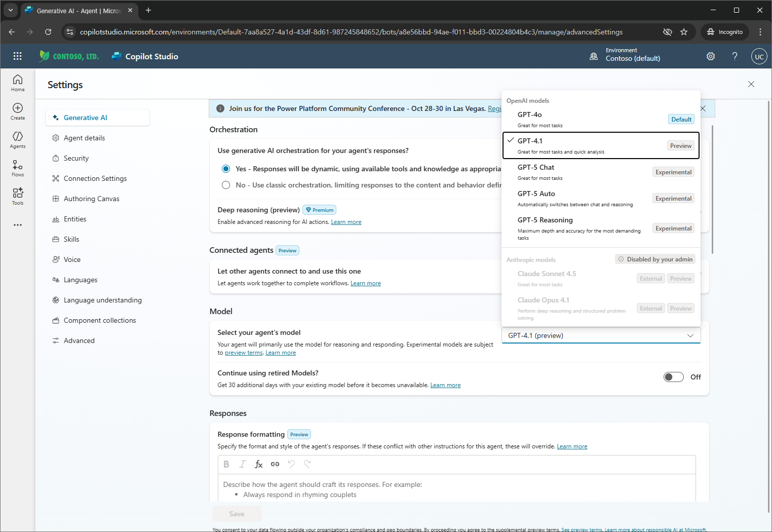The image size is (772, 532).
Task: Open Tools in the left rail
Action: [18, 197]
